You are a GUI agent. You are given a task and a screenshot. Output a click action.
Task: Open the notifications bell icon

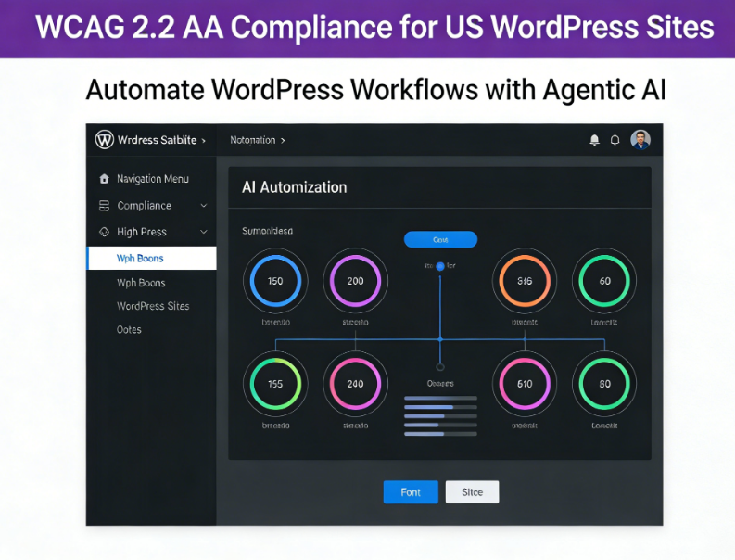594,140
